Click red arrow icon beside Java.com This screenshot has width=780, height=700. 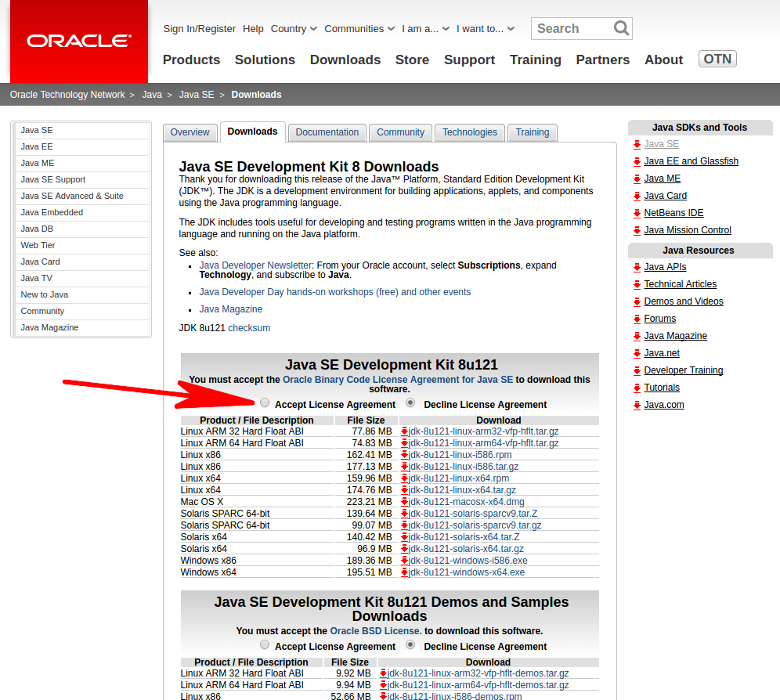637,406
